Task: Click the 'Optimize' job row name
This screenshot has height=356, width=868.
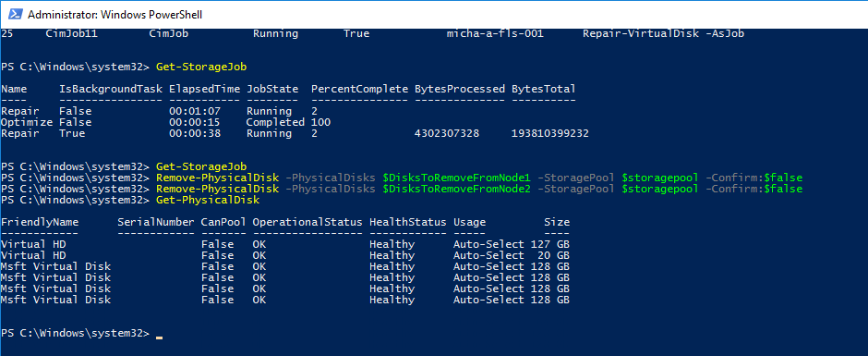Action: [x=27, y=122]
